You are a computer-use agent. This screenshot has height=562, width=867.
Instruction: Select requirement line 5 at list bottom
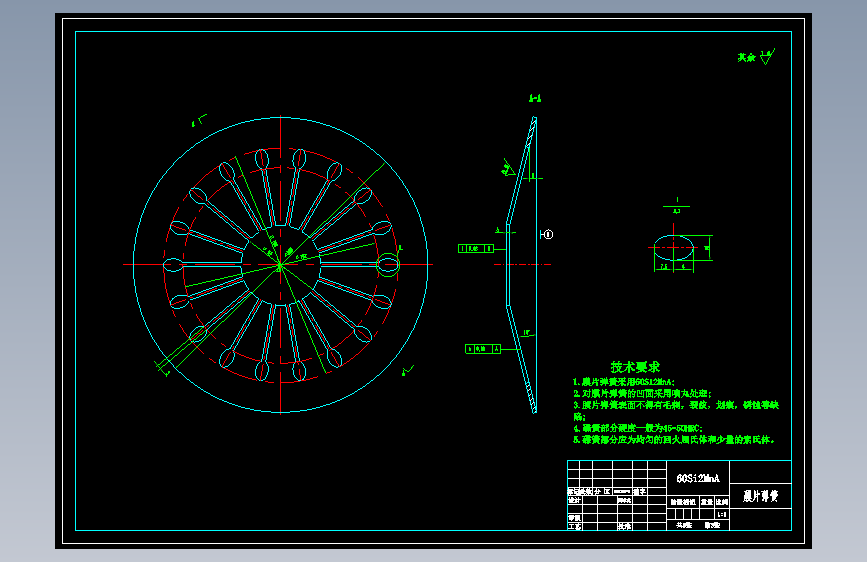tap(674, 440)
